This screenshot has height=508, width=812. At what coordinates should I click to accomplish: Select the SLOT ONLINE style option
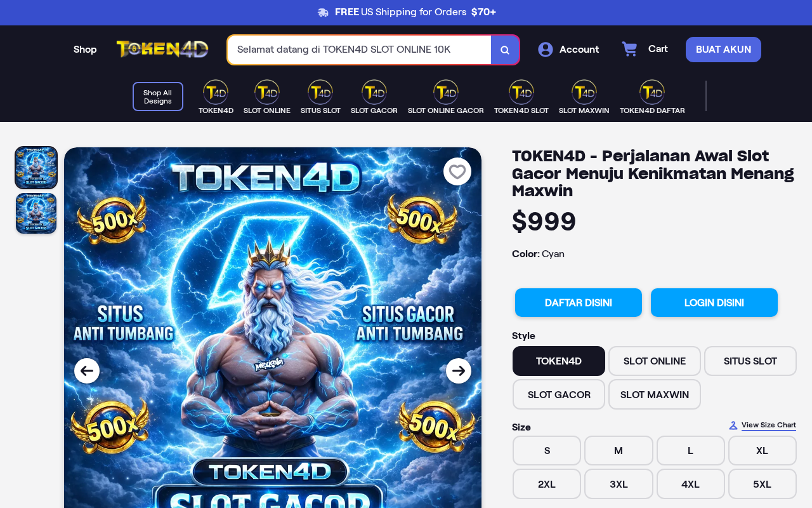pos(655,361)
